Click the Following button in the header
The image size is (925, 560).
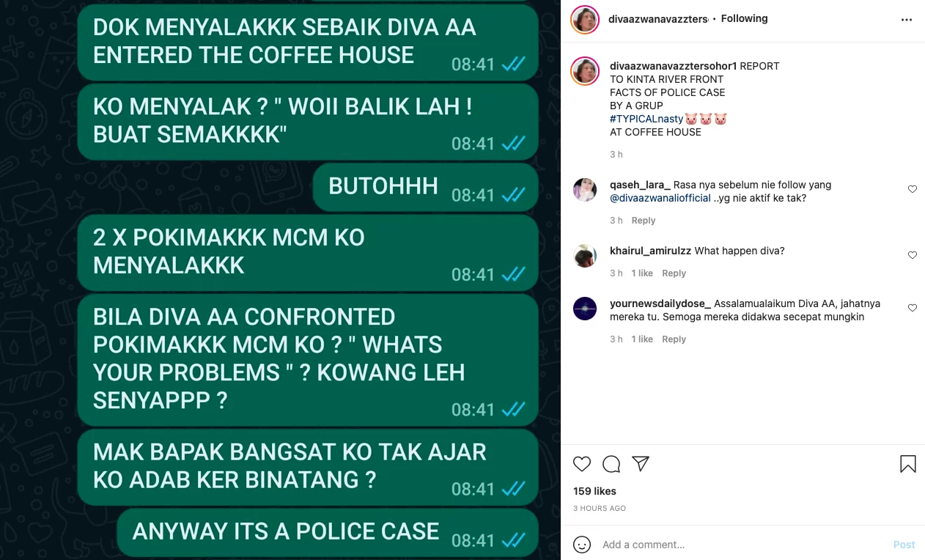[744, 18]
